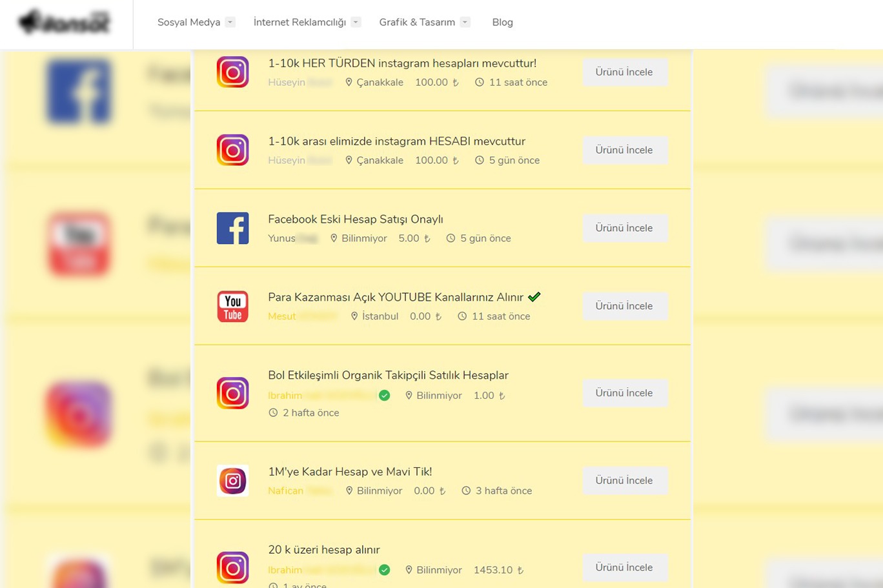The width and height of the screenshot is (883, 588).
Task: Click the Ikonsol site logo
Action: (x=65, y=23)
